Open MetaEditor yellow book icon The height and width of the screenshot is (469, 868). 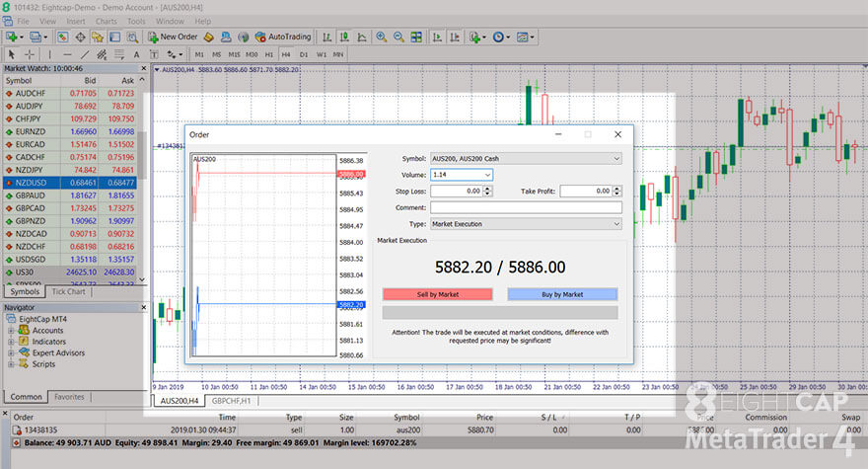(x=209, y=38)
